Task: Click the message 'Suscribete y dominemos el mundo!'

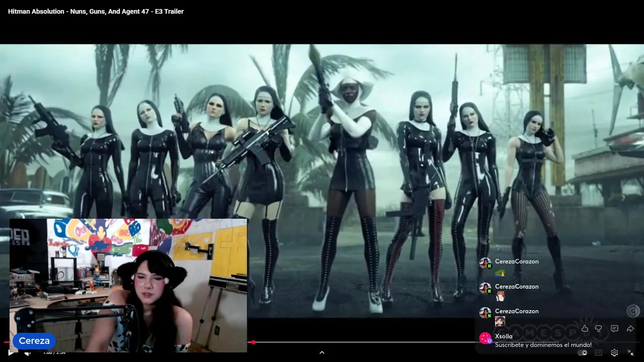Action: pyautogui.click(x=543, y=345)
